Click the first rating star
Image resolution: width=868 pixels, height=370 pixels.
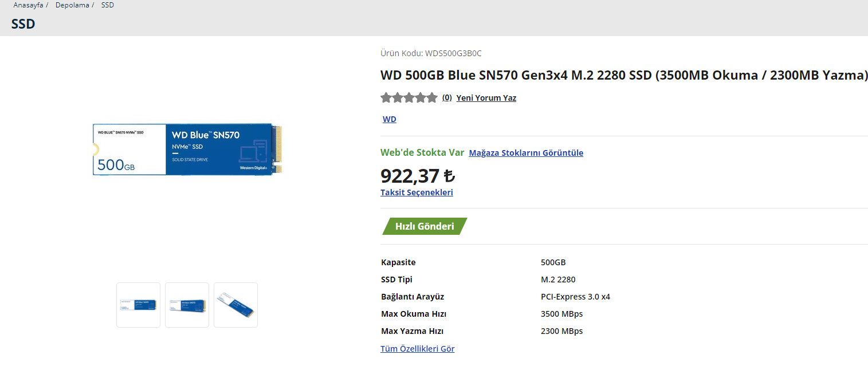point(386,98)
